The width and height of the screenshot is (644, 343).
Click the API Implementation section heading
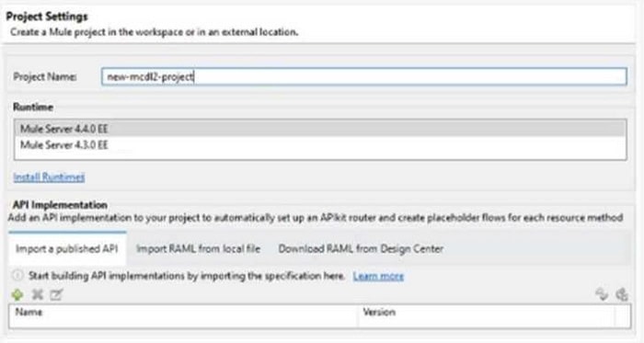pos(60,204)
